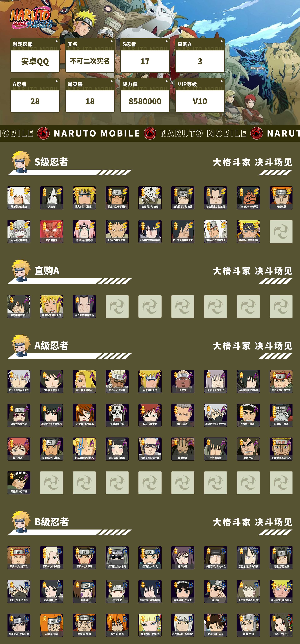The width and height of the screenshot is (300, 644).
Task: Click the B级忍者 section header
Action: tap(51, 522)
